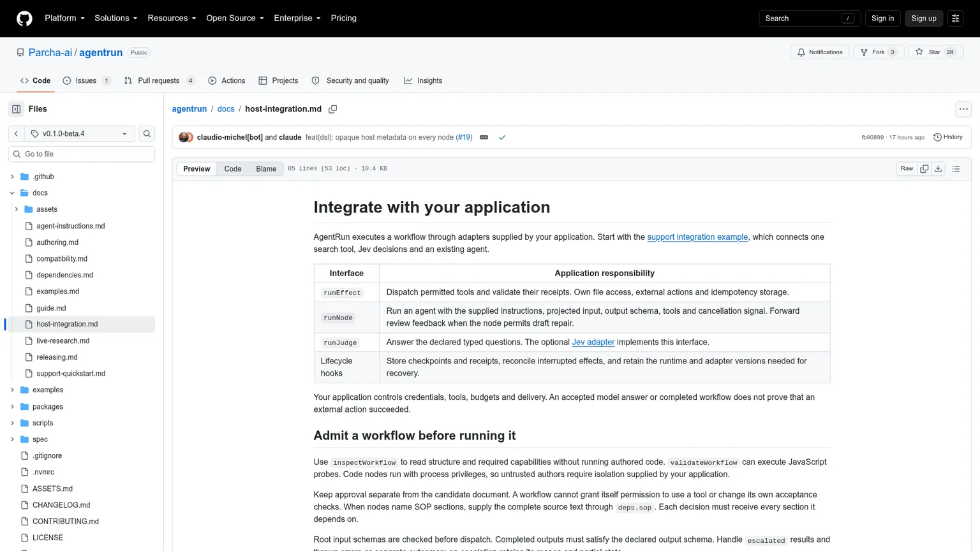Star the agentrun repository
This screenshot has width=980, height=551.
click(x=936, y=52)
